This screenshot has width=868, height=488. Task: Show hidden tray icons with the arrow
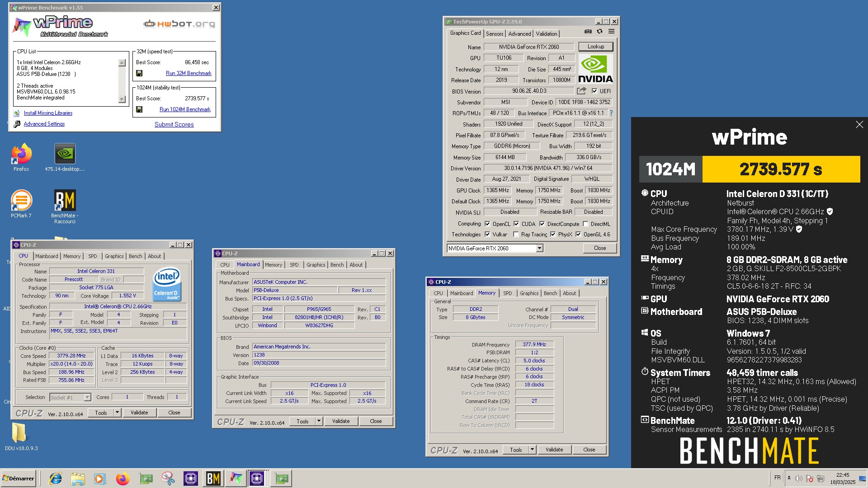789,478
